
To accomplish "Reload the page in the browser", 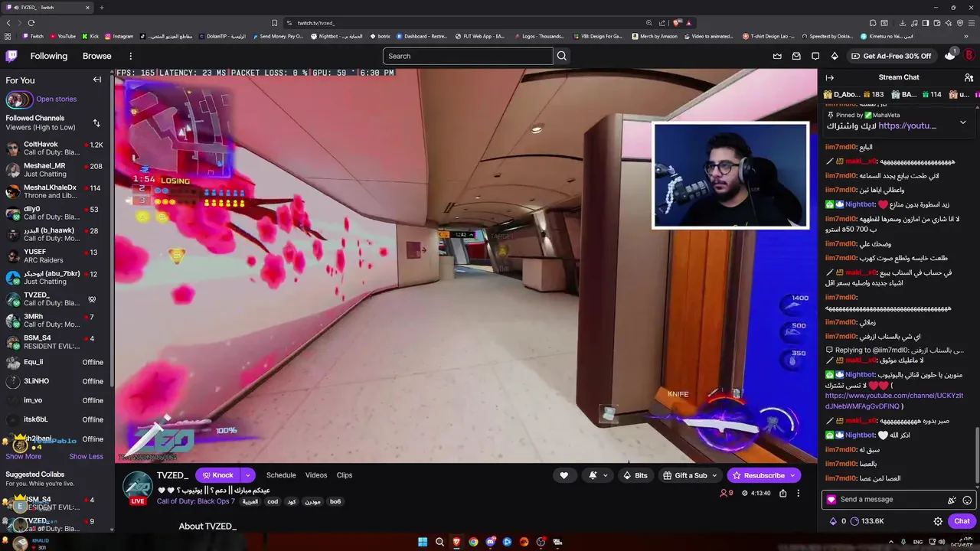I will pos(31,23).
